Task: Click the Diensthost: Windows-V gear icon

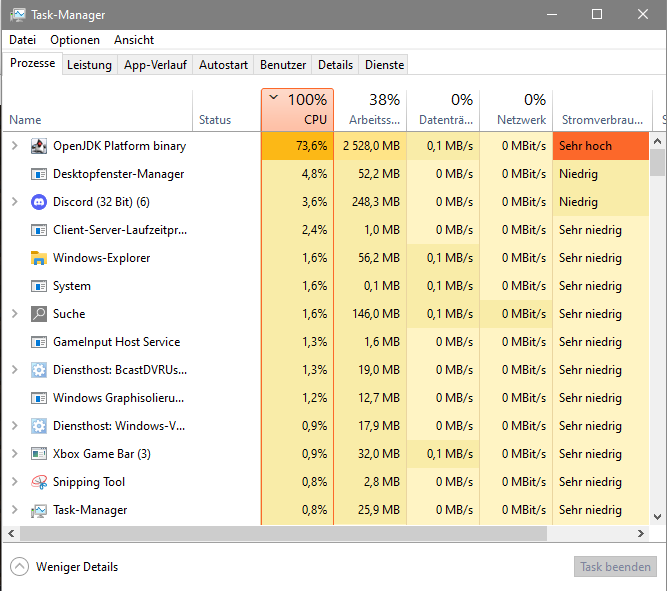Action: click(39, 426)
